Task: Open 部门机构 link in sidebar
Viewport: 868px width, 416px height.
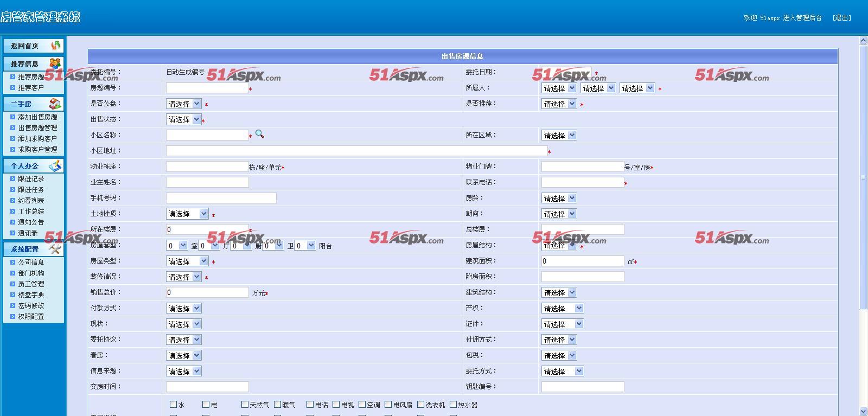Action: click(31, 273)
